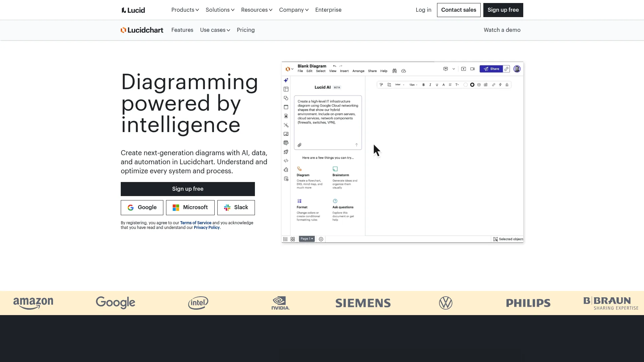Click the Lucid AI sparkle icon in sidebar
Image resolution: width=644 pixels, height=362 pixels.
(286, 80)
